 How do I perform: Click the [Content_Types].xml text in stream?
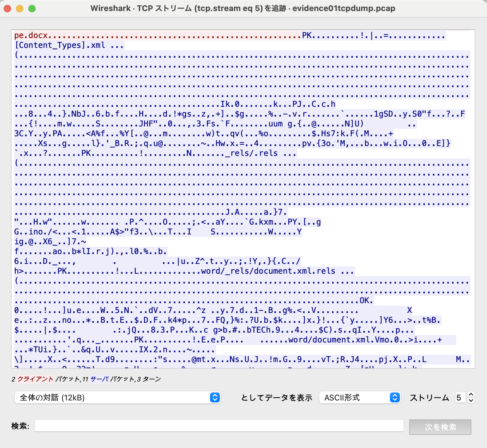[x=60, y=45]
